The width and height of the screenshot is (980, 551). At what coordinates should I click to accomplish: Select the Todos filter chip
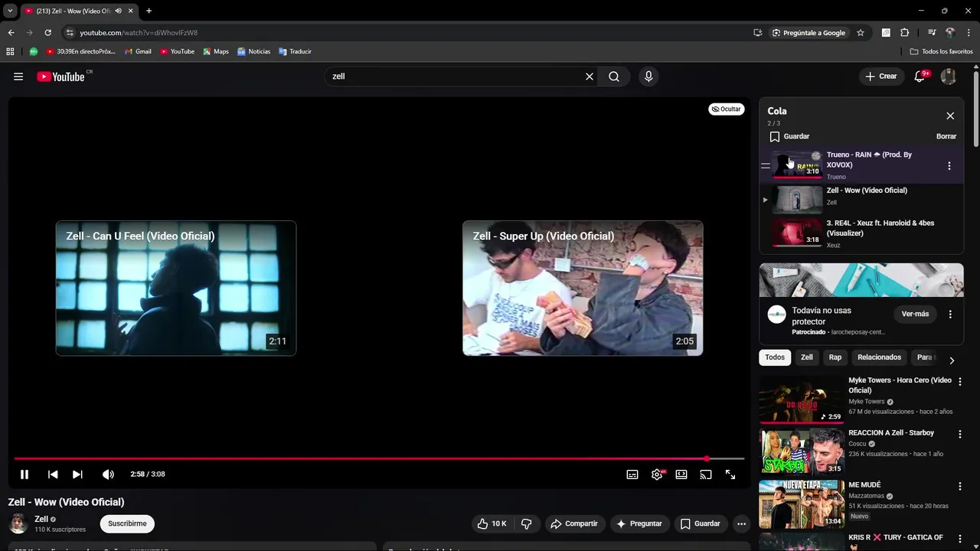tap(775, 357)
